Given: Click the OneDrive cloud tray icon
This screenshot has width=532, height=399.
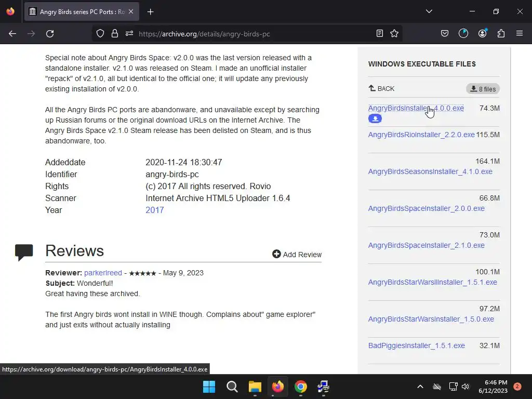Looking at the screenshot, I should tap(437, 387).
